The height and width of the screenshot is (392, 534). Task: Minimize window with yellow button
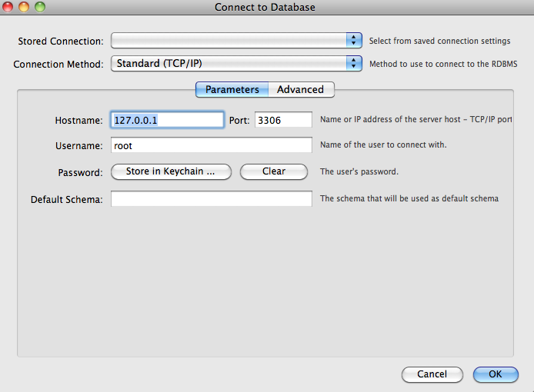tap(24, 6)
